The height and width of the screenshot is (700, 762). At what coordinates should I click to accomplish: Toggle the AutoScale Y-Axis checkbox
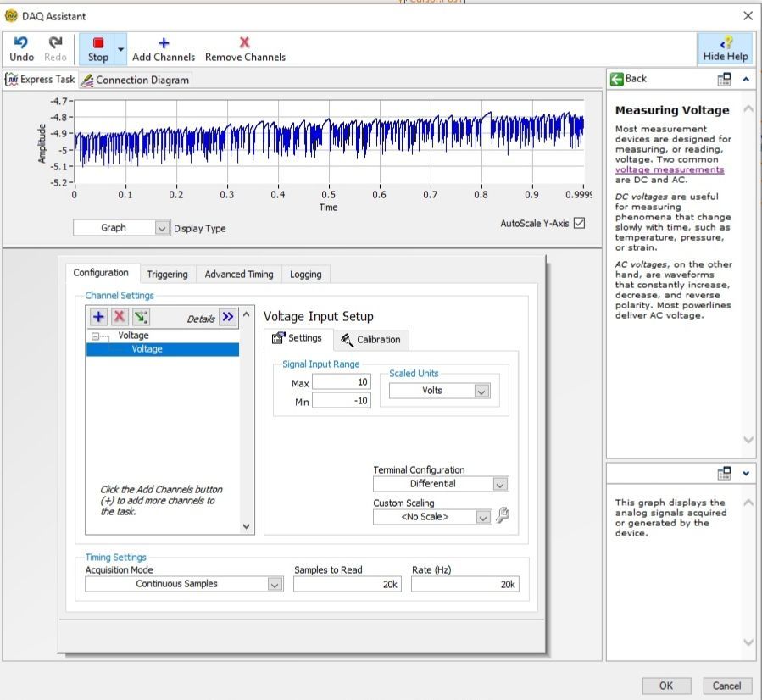(579, 223)
